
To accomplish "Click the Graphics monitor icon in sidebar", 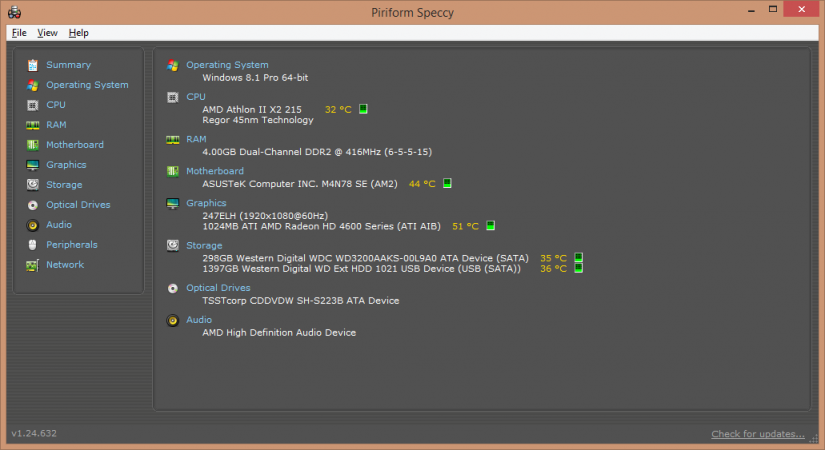I will click(x=33, y=165).
